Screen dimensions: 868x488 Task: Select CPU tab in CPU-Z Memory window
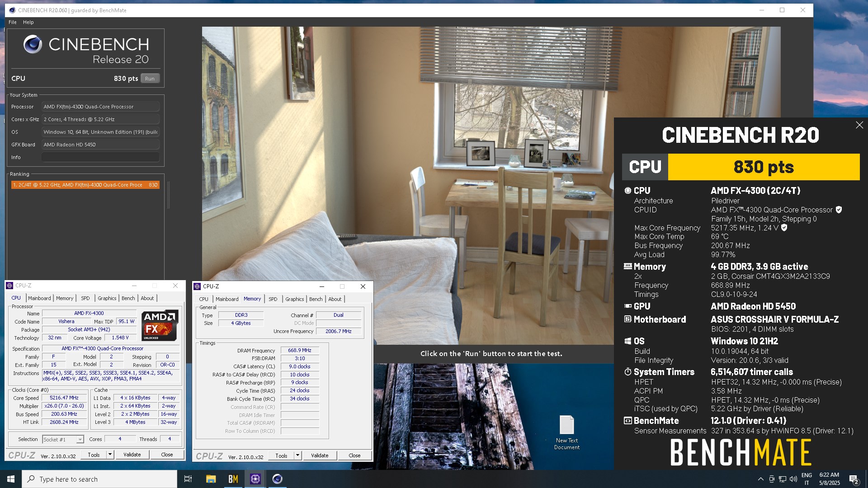(204, 299)
